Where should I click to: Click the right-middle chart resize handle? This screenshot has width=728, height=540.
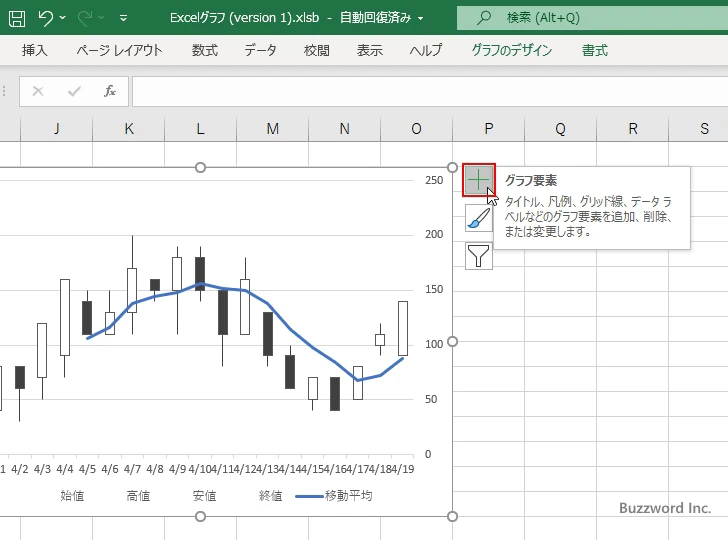pos(452,342)
